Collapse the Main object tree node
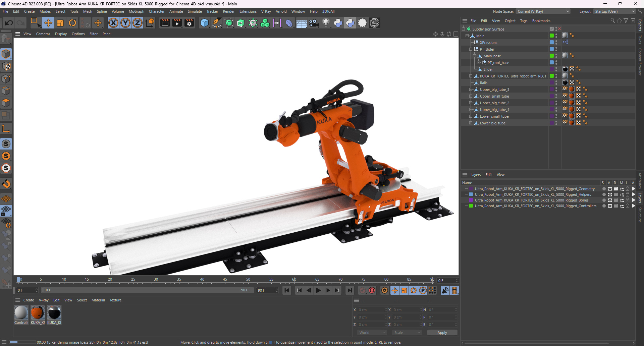This screenshot has width=644, height=346. tap(467, 36)
